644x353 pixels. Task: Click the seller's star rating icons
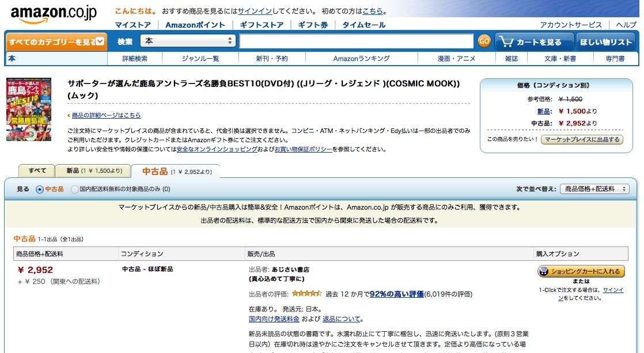tap(307, 294)
